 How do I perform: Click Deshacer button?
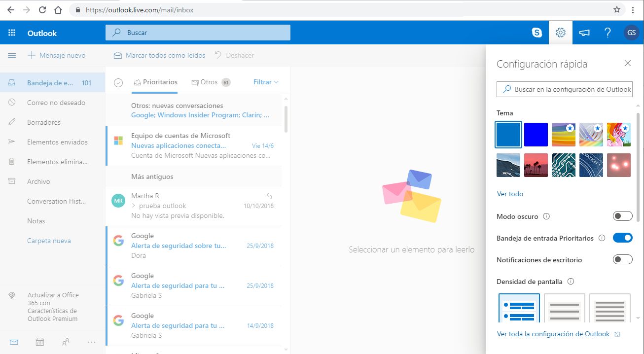(x=234, y=55)
